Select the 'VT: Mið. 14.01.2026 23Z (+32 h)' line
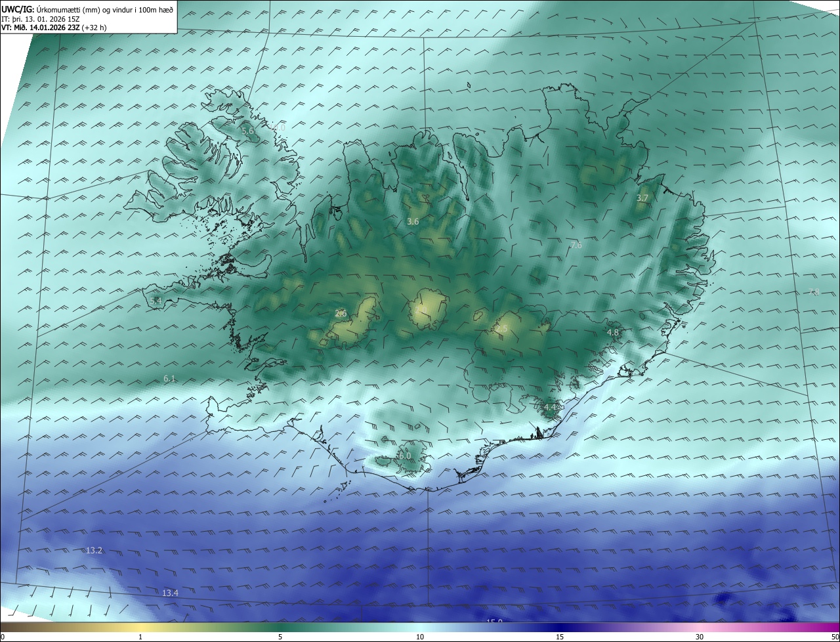840x642 pixels. click(54, 28)
